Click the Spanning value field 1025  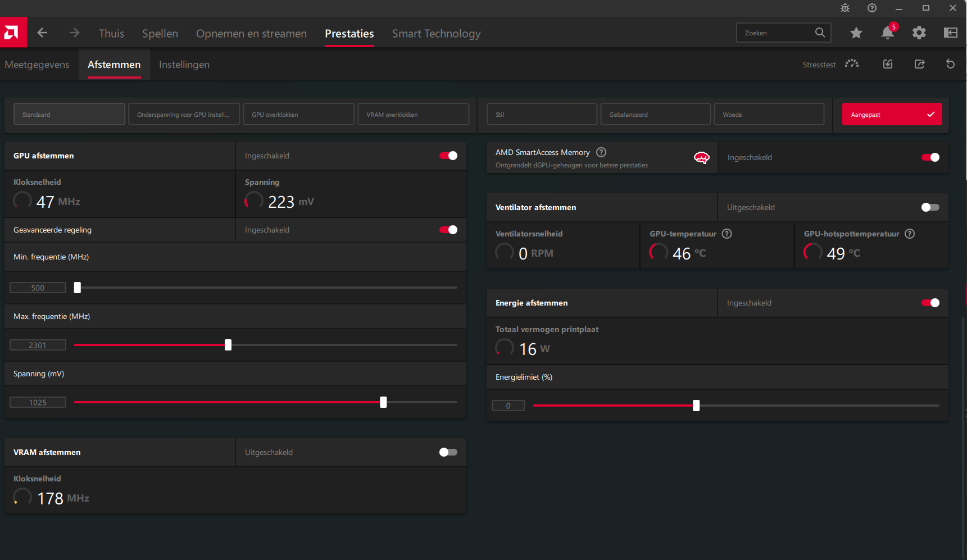[x=38, y=402]
